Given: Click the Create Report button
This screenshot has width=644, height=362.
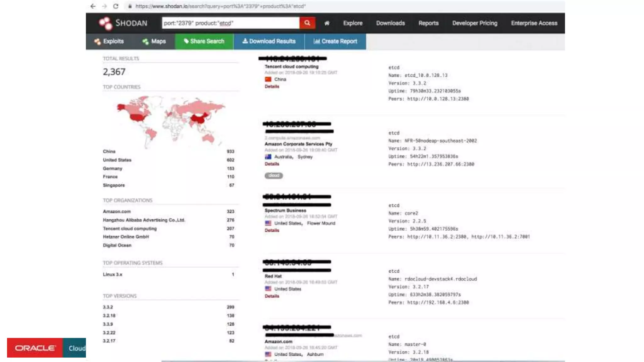Looking at the screenshot, I should [335, 41].
